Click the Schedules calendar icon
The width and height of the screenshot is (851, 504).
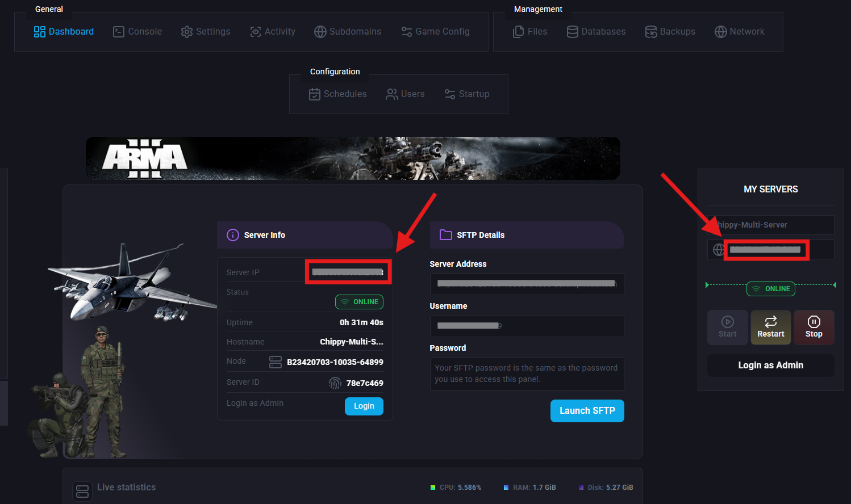315,94
